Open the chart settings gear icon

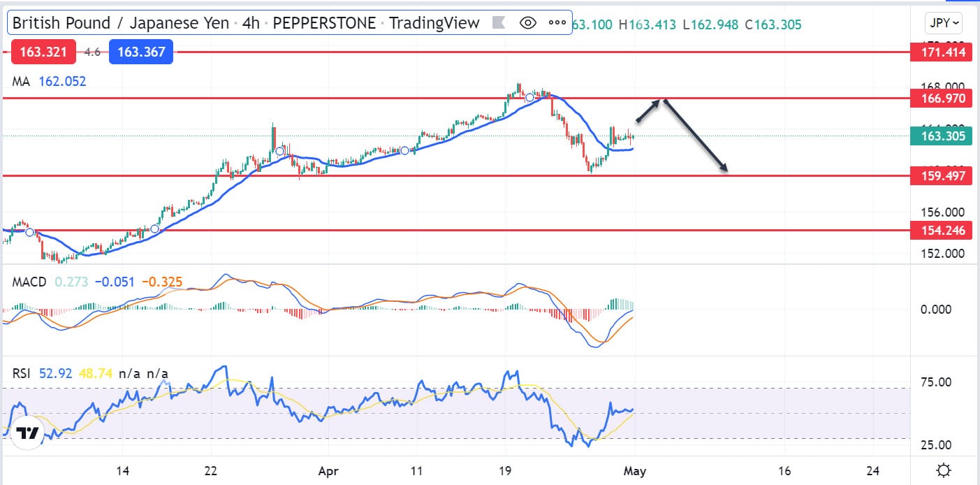(944, 470)
